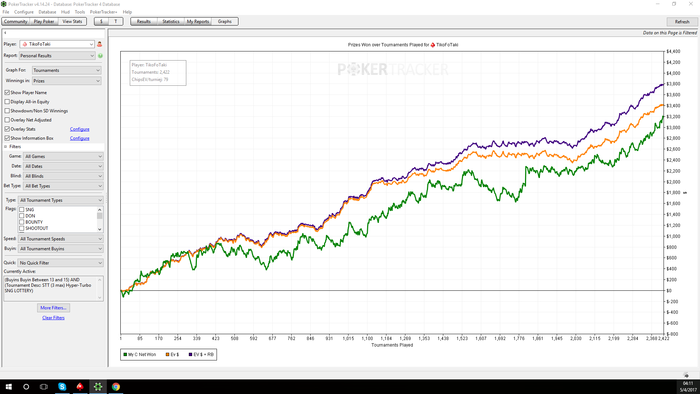Open the Database menu
700x394 pixels.
[x=47, y=12]
